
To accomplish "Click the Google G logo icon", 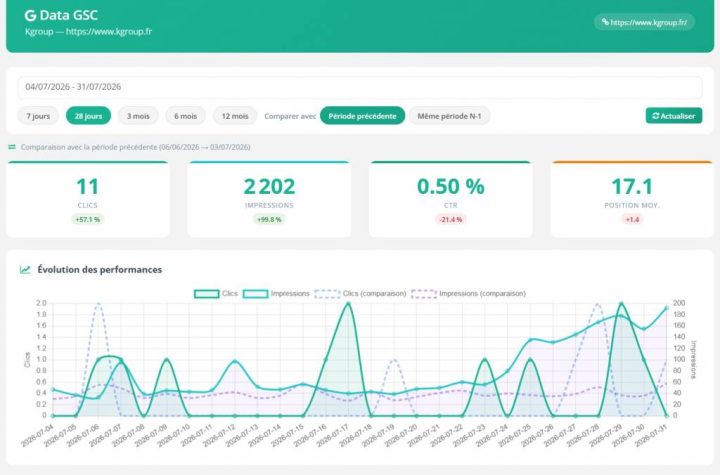I will point(30,16).
